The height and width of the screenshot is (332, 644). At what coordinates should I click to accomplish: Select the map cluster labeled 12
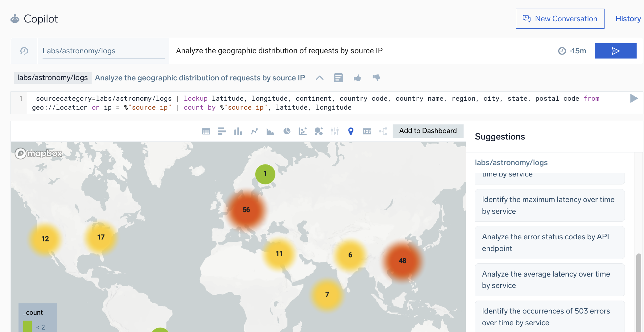tap(45, 239)
